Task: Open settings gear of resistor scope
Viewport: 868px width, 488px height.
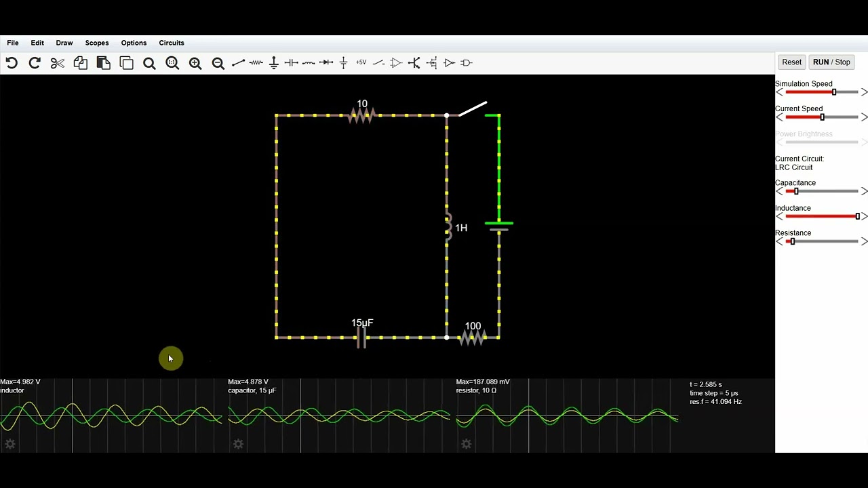Action: 466,444
